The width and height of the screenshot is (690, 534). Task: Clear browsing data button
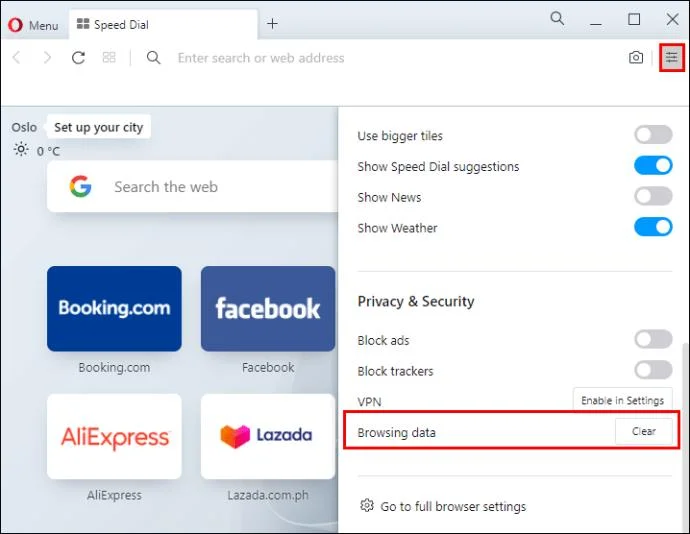pos(644,431)
